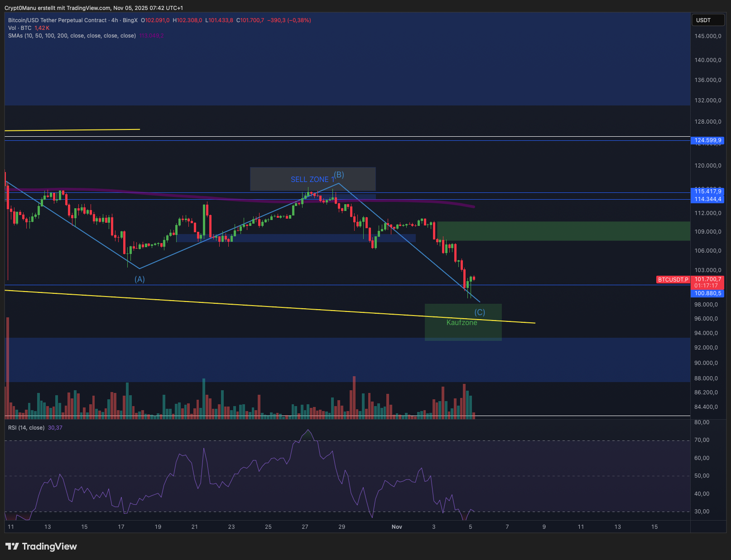Select the SMAs indicator legend
This screenshot has height=560, width=731.
pyautogui.click(x=72, y=36)
